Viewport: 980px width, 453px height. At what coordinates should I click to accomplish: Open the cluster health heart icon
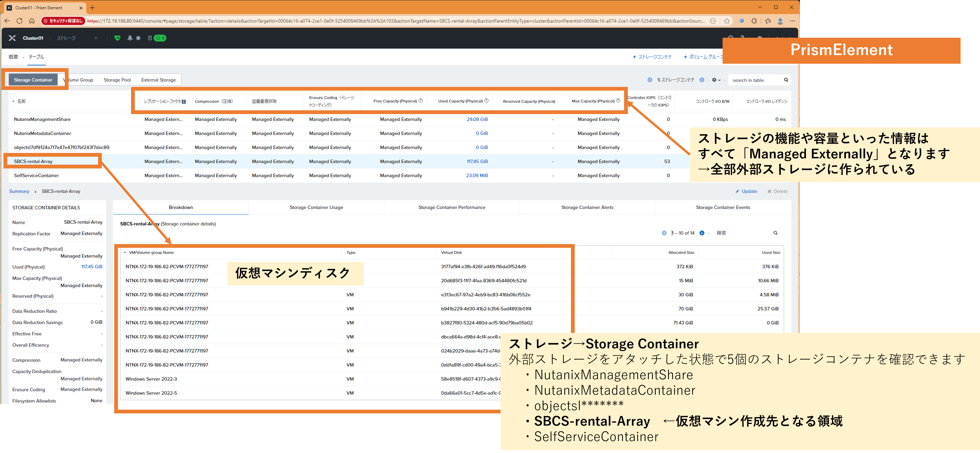[117, 38]
